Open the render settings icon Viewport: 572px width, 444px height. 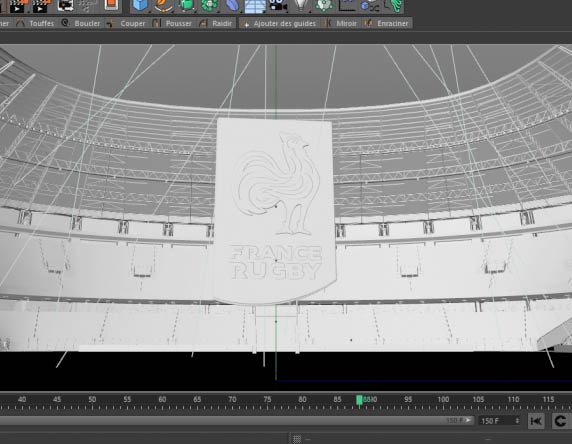click(66, 5)
